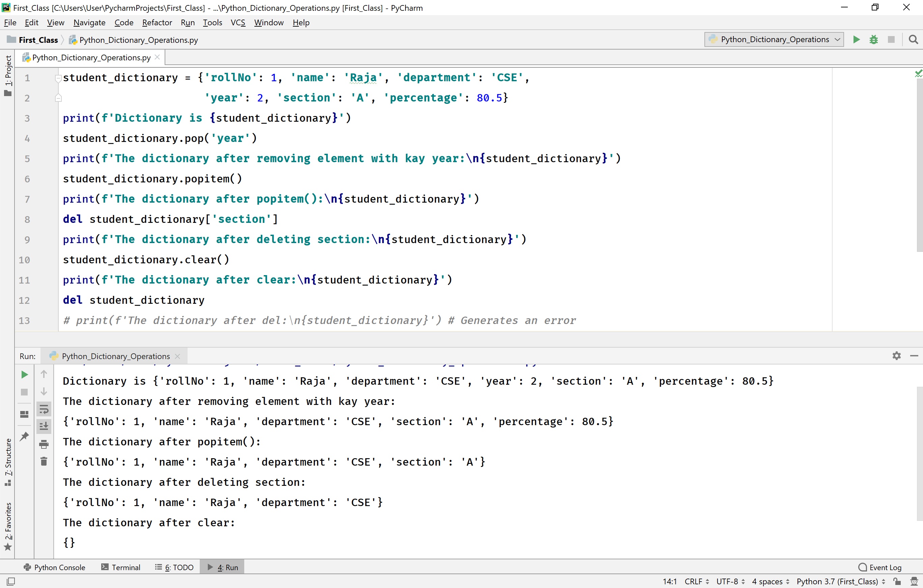Switch to the Terminal tool tab
The height and width of the screenshot is (588, 923).
click(x=121, y=567)
